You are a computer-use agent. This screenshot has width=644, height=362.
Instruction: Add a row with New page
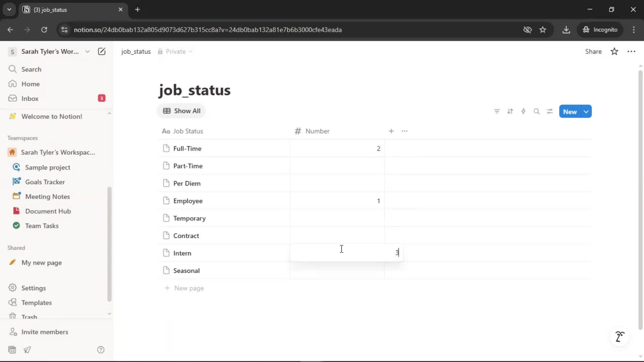point(184,288)
